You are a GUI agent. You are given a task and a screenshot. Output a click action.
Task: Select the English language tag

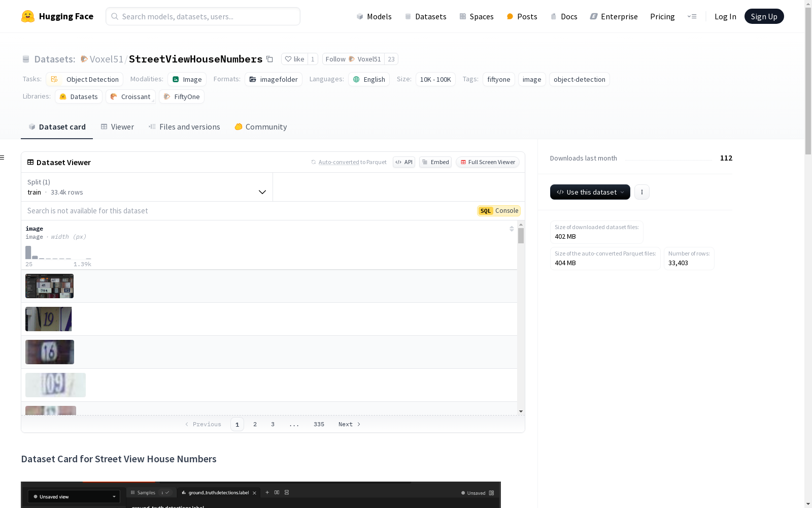(369, 79)
